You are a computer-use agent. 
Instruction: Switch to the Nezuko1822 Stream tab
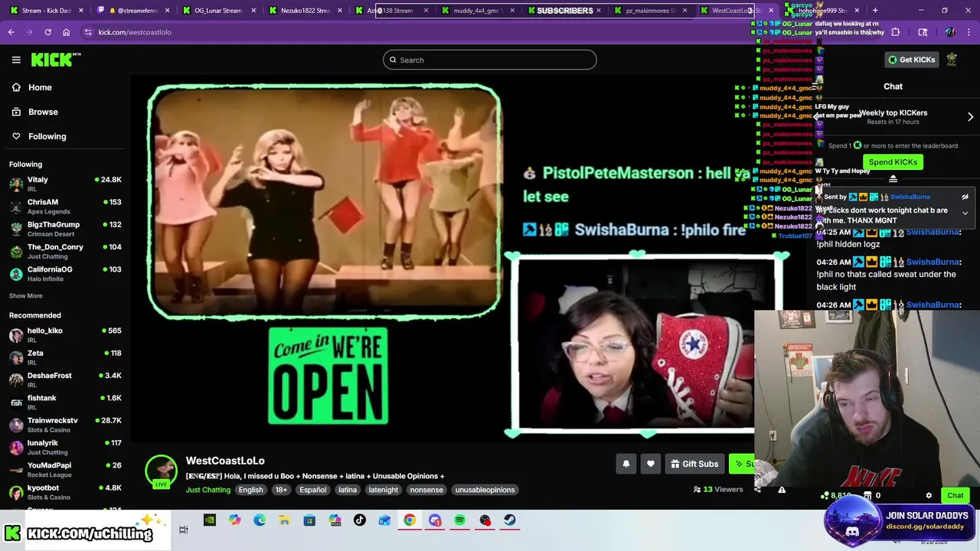click(x=305, y=11)
